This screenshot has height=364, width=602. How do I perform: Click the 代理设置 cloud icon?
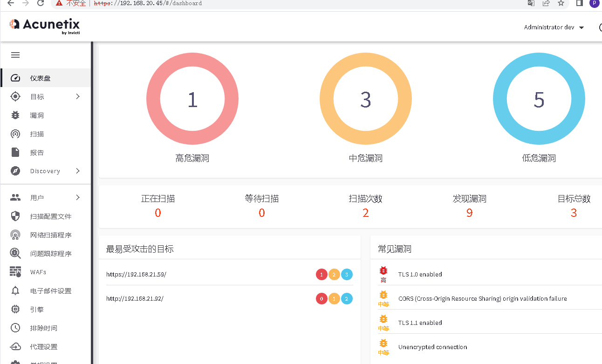point(15,347)
